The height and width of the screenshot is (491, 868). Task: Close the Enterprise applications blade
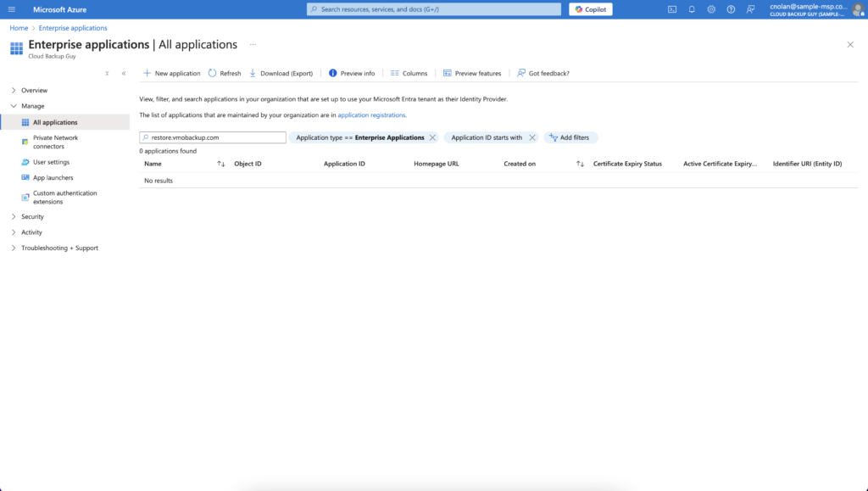(x=850, y=44)
